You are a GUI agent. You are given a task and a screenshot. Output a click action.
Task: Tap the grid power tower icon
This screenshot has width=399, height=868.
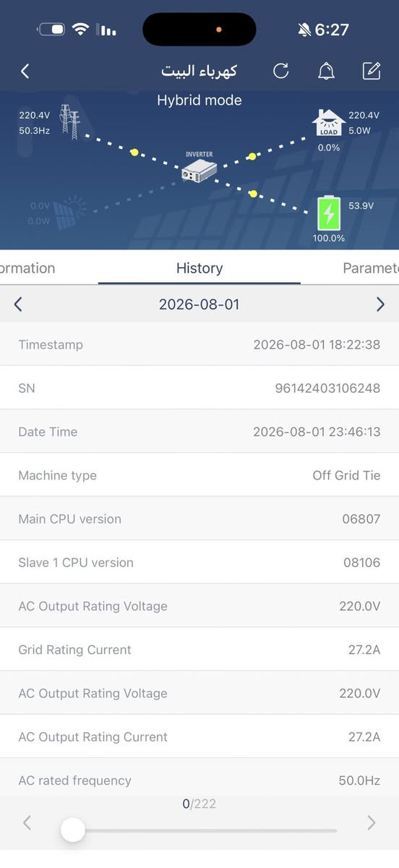click(x=69, y=121)
